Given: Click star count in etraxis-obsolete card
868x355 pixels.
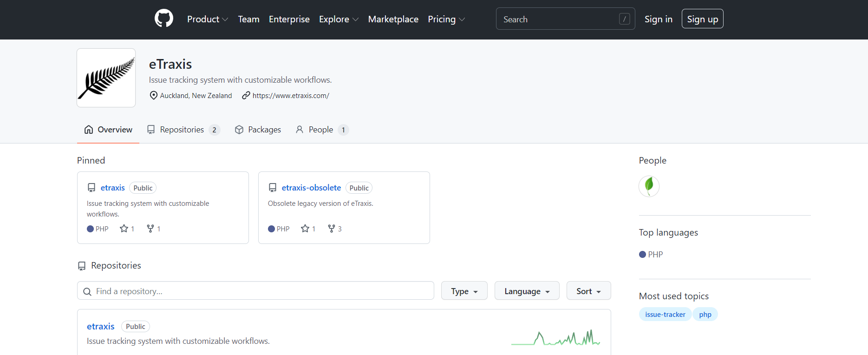Looking at the screenshot, I should tap(308, 229).
